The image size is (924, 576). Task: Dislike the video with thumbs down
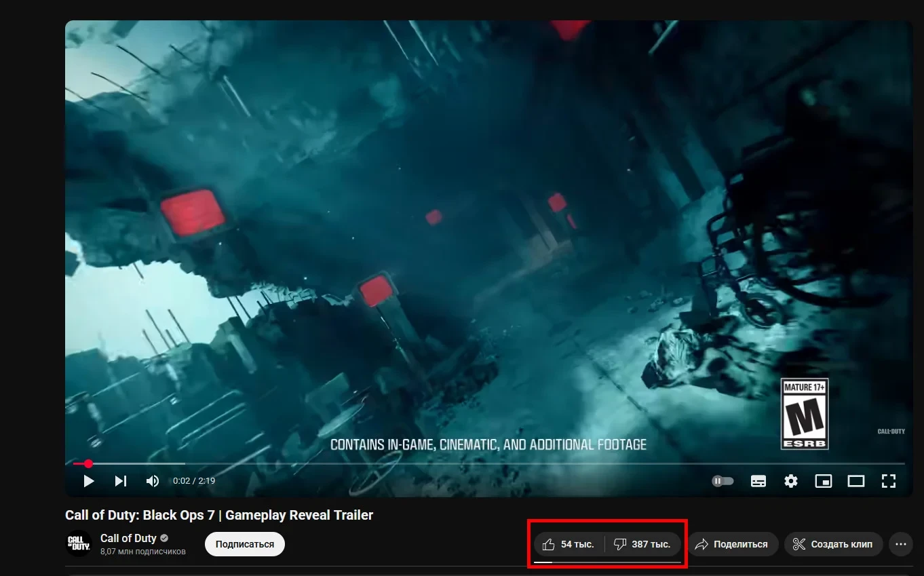tap(642, 544)
